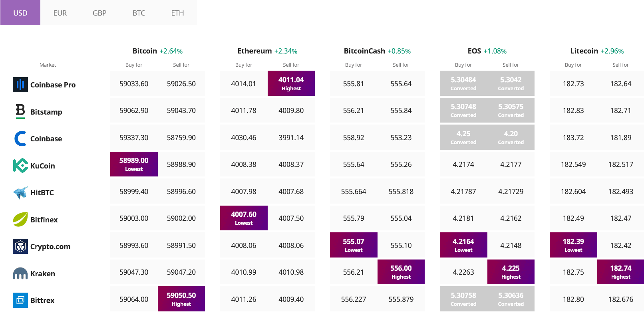Click the EOS column heading
The image size is (644, 313).
tap(474, 51)
